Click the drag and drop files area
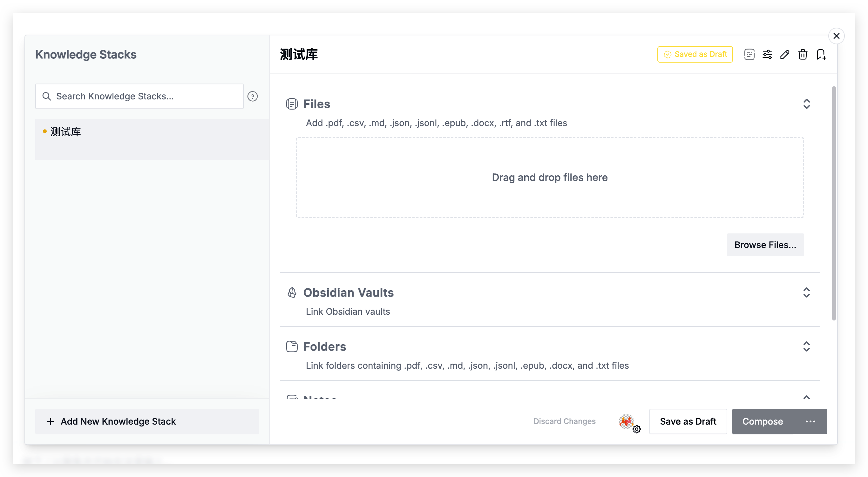The width and height of the screenshot is (868, 477). 550,178
